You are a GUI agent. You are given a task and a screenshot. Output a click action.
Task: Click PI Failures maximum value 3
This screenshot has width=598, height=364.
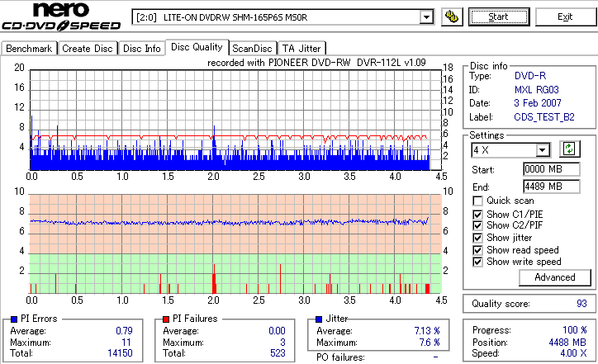282,343
